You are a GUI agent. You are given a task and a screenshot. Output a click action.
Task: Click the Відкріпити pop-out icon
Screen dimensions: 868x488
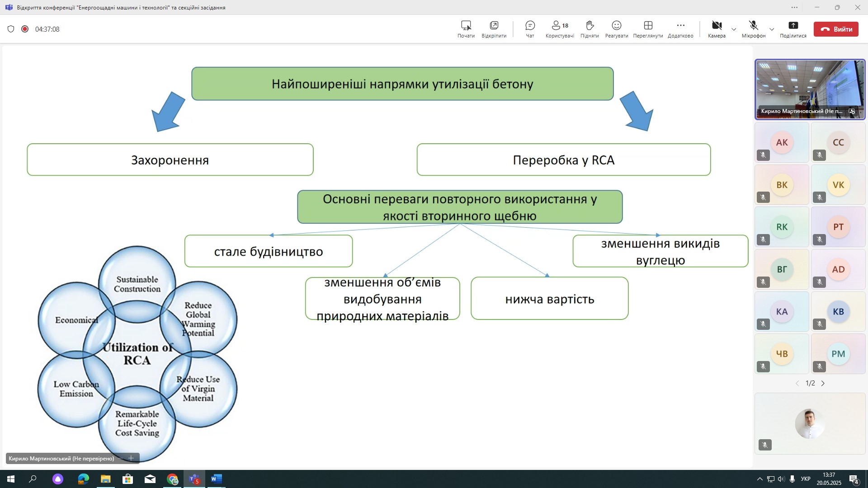tap(494, 26)
